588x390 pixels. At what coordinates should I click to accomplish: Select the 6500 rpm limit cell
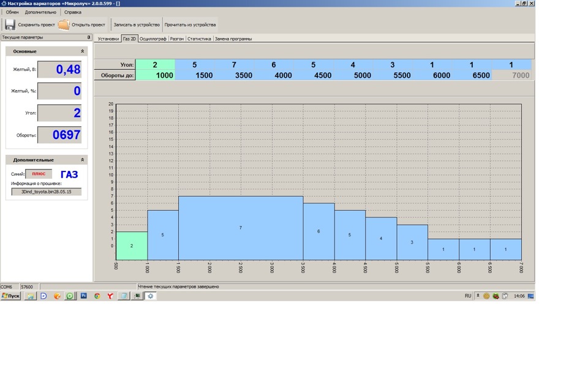472,75
